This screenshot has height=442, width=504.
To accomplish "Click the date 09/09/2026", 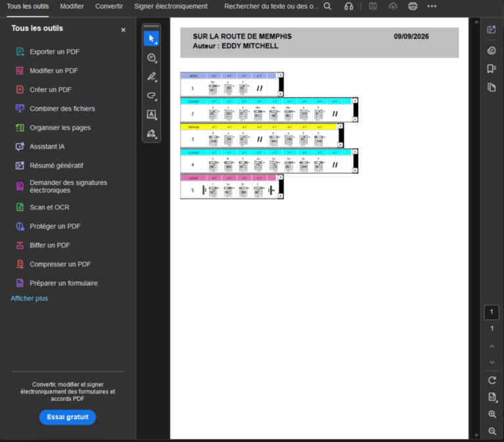I will pos(411,36).
